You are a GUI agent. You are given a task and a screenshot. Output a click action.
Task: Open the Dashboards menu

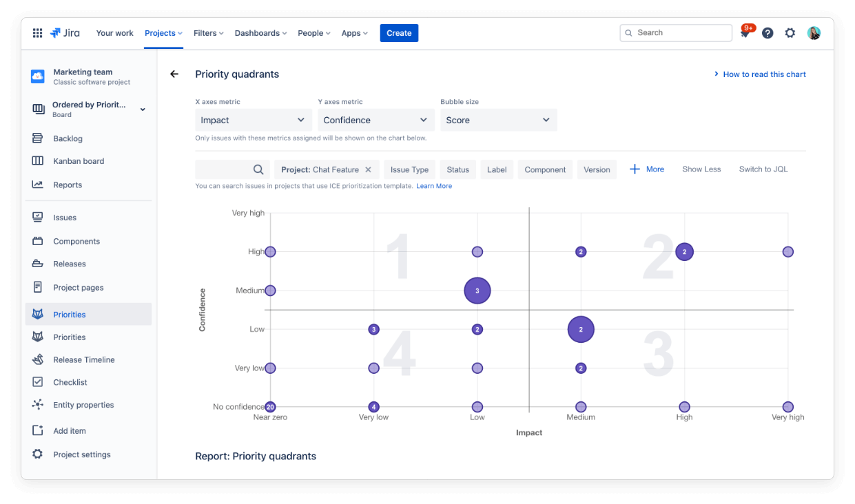tap(260, 33)
